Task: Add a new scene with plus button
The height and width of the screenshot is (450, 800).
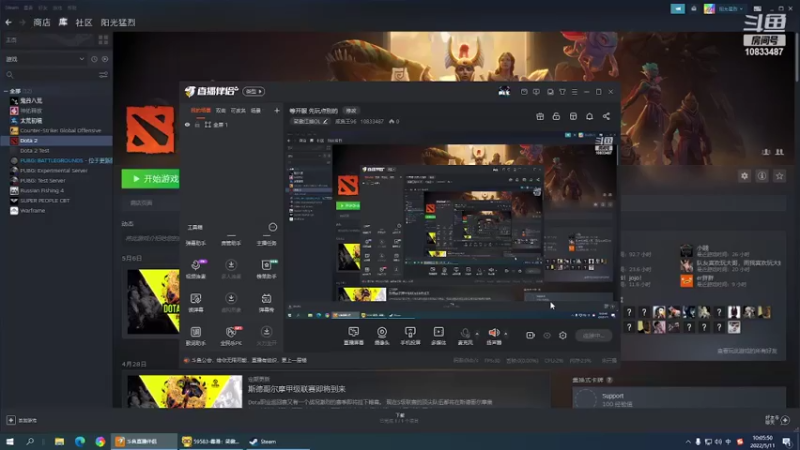Action: point(277,110)
